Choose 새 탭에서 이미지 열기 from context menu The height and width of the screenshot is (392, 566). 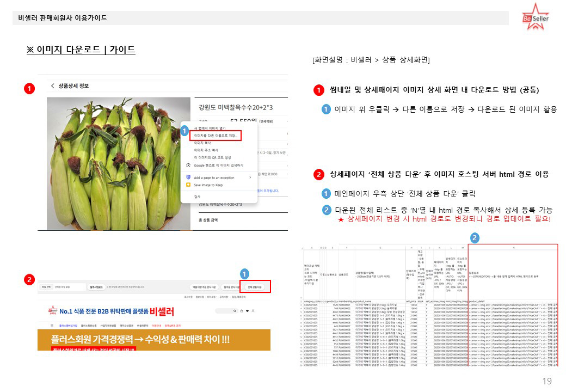(x=210, y=128)
